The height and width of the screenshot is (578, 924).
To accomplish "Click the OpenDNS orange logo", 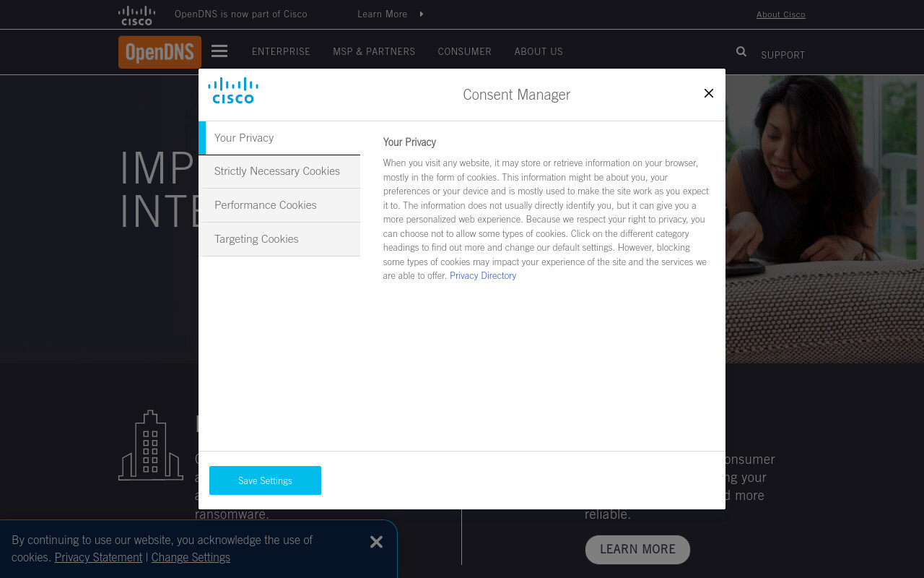I will point(160,52).
